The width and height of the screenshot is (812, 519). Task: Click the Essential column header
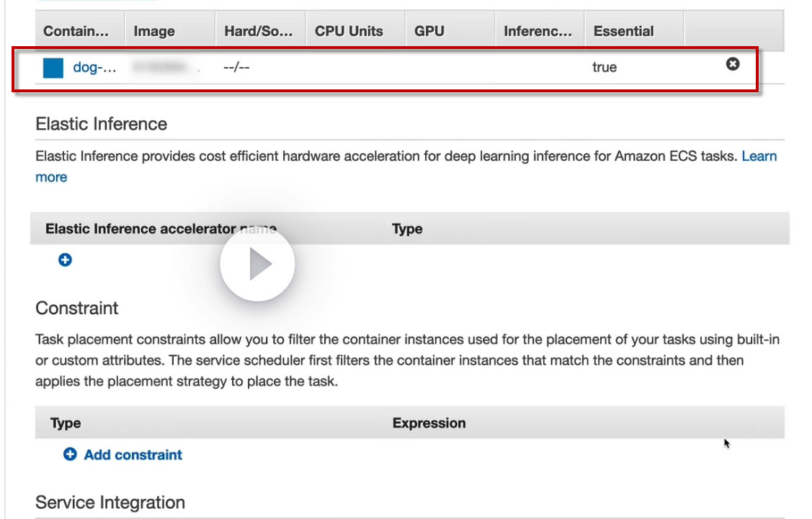[x=623, y=32]
